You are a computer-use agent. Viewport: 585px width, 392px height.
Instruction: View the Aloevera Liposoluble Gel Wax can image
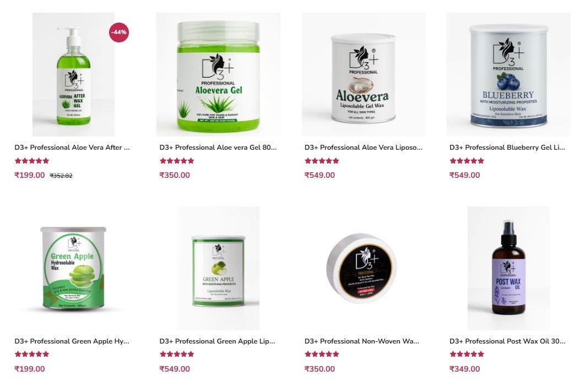click(x=364, y=74)
